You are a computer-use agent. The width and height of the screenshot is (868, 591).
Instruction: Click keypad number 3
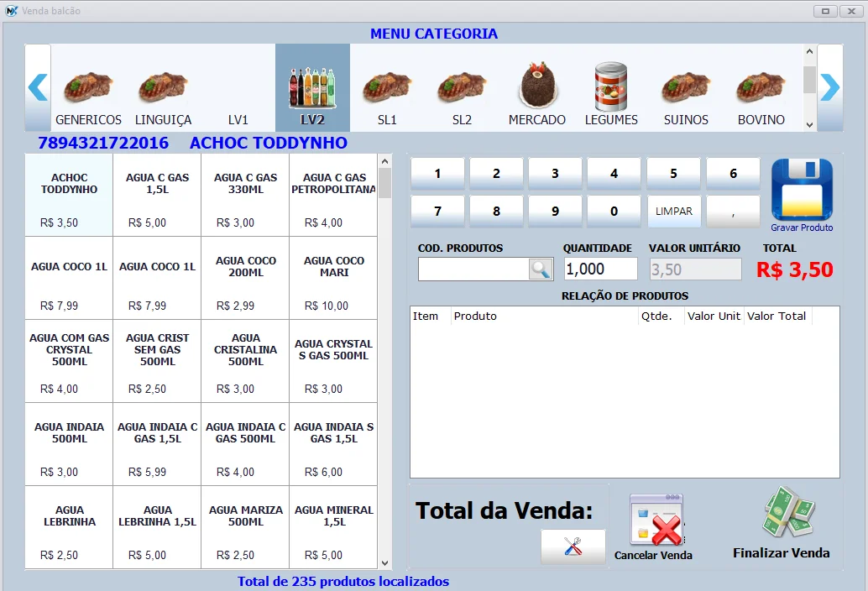(x=555, y=174)
